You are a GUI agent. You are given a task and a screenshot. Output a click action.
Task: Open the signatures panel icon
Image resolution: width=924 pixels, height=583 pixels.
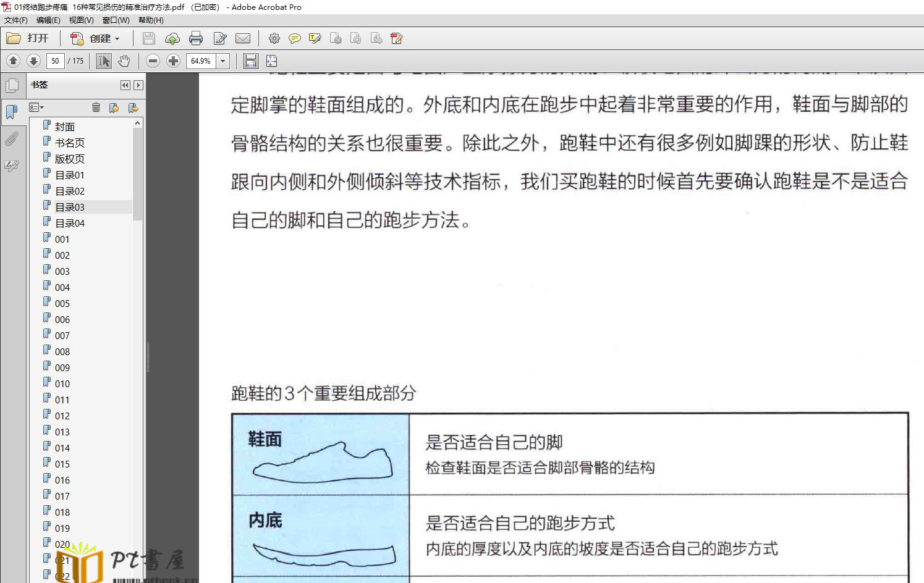(x=12, y=166)
